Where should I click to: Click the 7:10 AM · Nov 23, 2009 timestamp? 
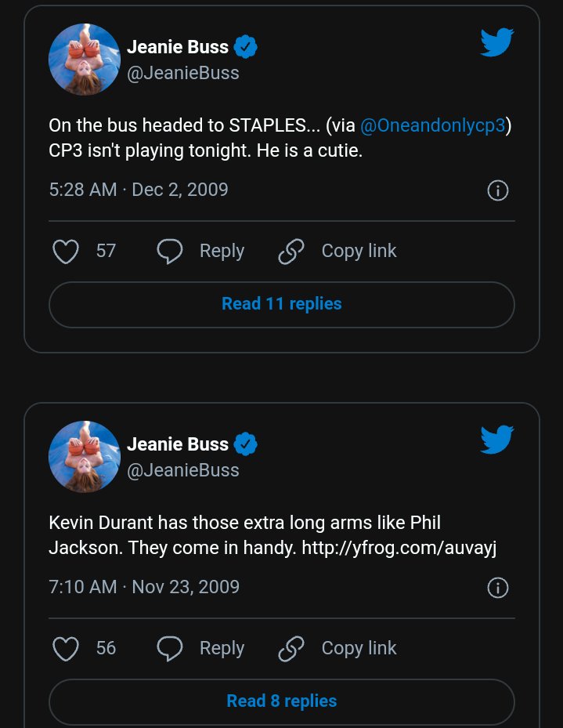(x=144, y=587)
